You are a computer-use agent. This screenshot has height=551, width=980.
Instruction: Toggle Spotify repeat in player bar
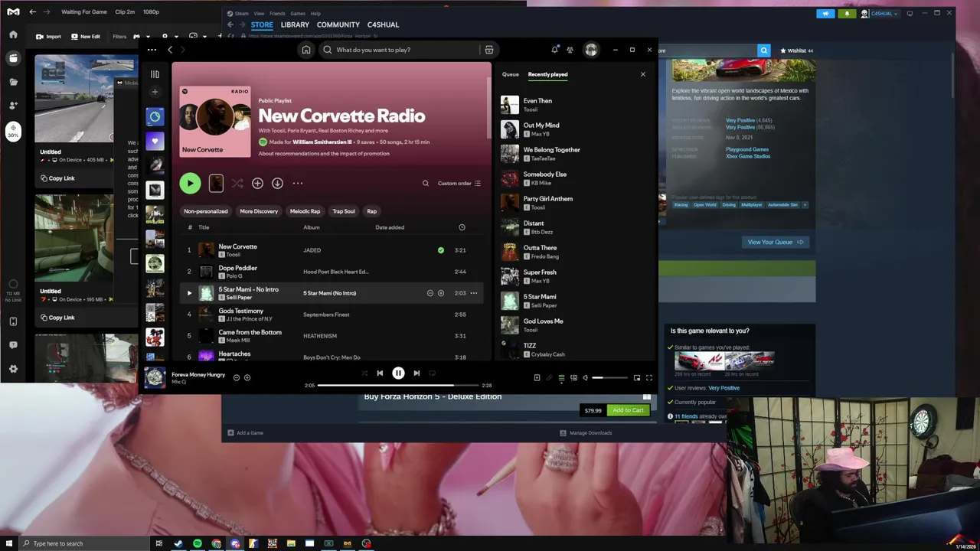pos(433,373)
